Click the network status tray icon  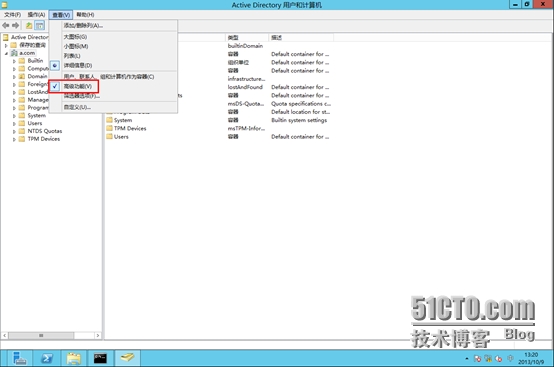[x=488, y=359]
